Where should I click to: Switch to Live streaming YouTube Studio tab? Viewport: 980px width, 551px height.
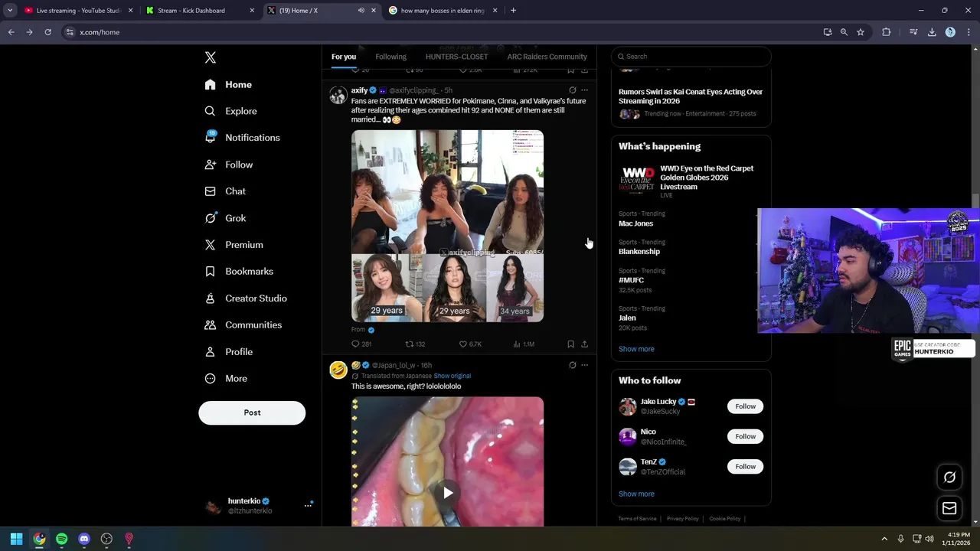click(x=77, y=11)
